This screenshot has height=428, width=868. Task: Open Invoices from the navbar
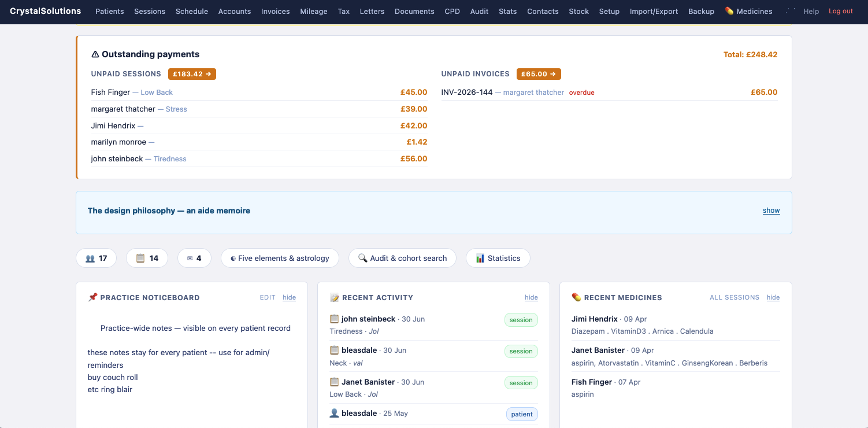coord(276,11)
